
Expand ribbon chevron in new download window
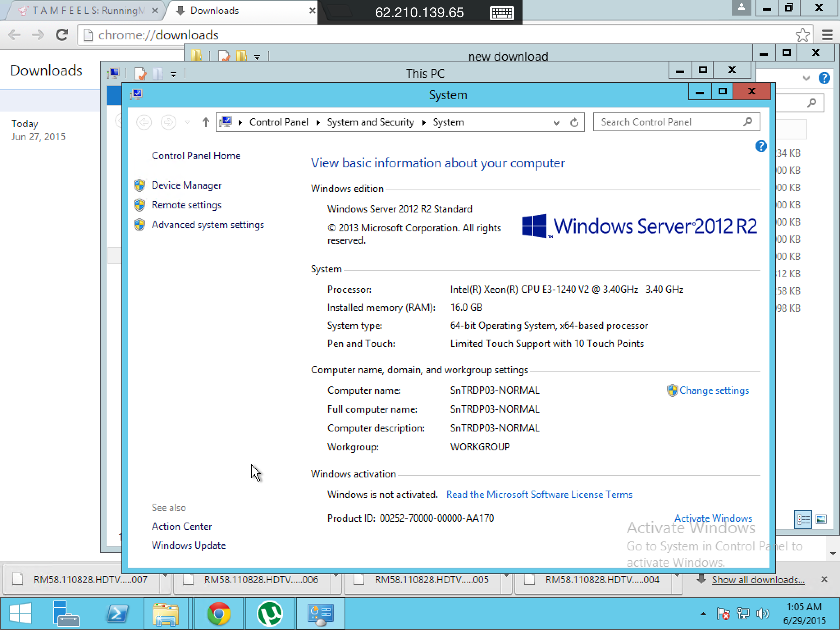coord(806,78)
